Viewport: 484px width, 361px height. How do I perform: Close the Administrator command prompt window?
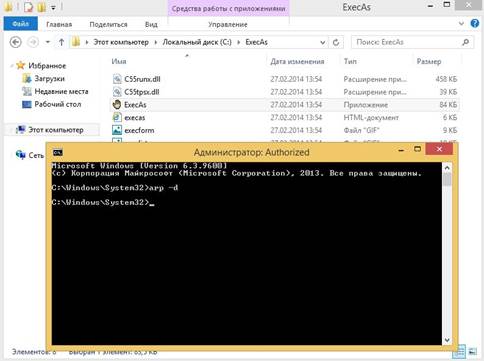pos(439,149)
